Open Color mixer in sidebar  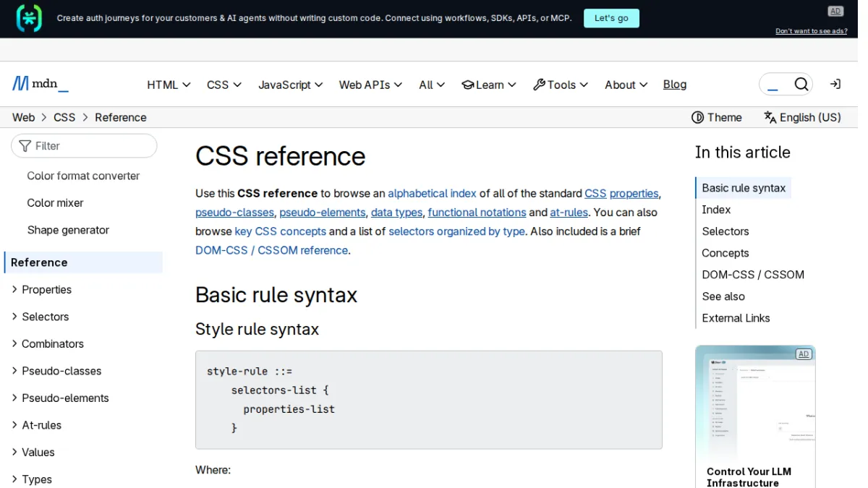tap(55, 203)
